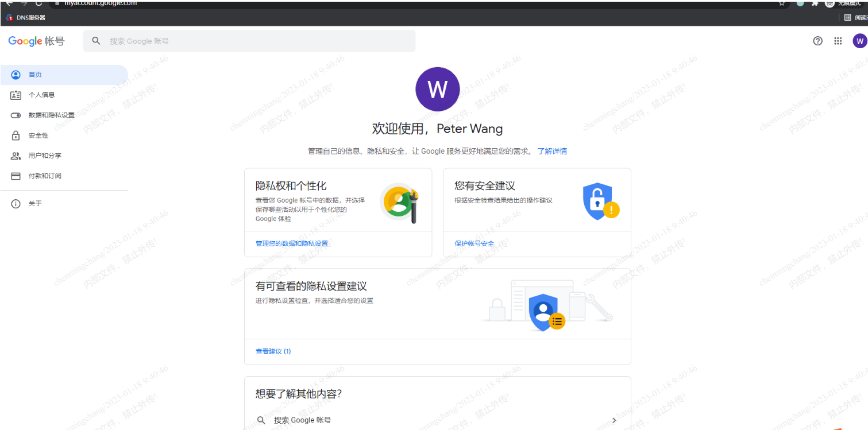Select 首页 in the sidebar

[64, 75]
